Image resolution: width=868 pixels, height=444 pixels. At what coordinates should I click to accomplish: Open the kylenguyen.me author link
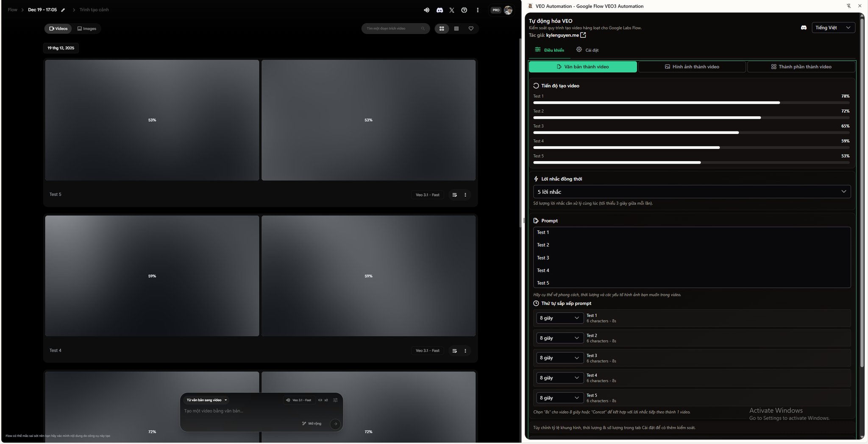566,35
